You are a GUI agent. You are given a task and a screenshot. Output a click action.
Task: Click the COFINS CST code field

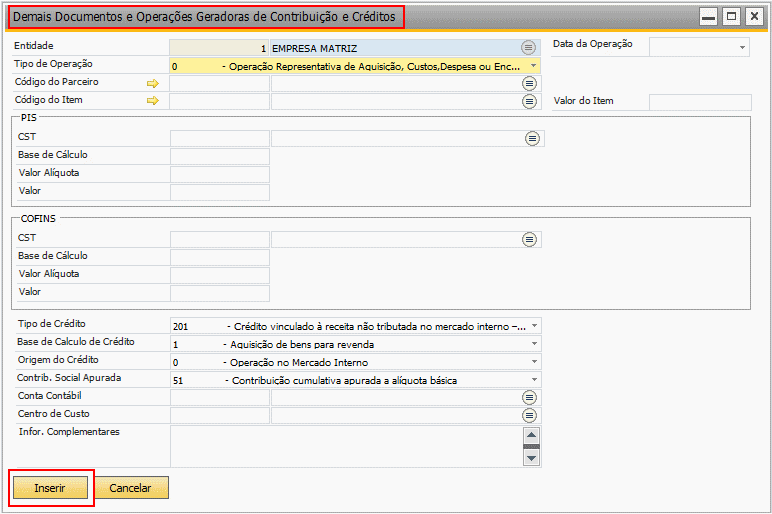click(220, 239)
